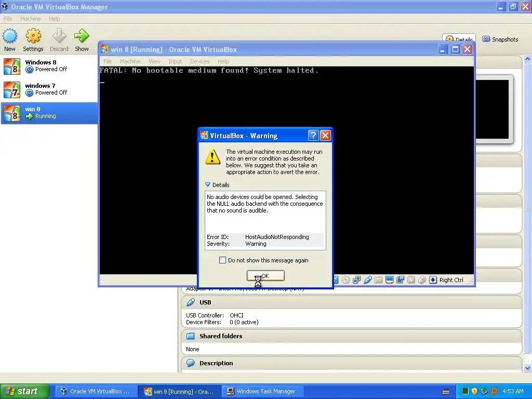This screenshot has height=399, width=532.
Task: Click the USB pen icon in details
Action: pyautogui.click(x=191, y=302)
